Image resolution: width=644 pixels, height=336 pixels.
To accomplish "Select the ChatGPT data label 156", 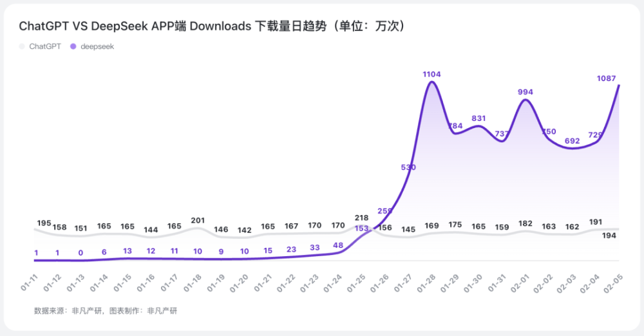I will pos(385,228).
